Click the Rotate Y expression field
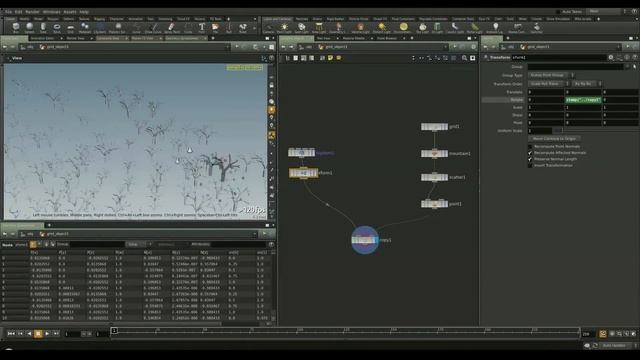This screenshot has width=640, height=360. [x=583, y=100]
